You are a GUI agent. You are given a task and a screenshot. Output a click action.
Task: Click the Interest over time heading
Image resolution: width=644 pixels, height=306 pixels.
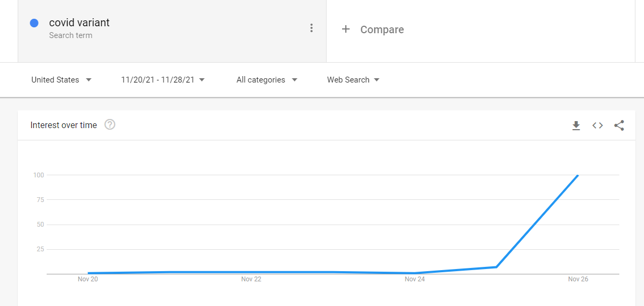click(64, 125)
